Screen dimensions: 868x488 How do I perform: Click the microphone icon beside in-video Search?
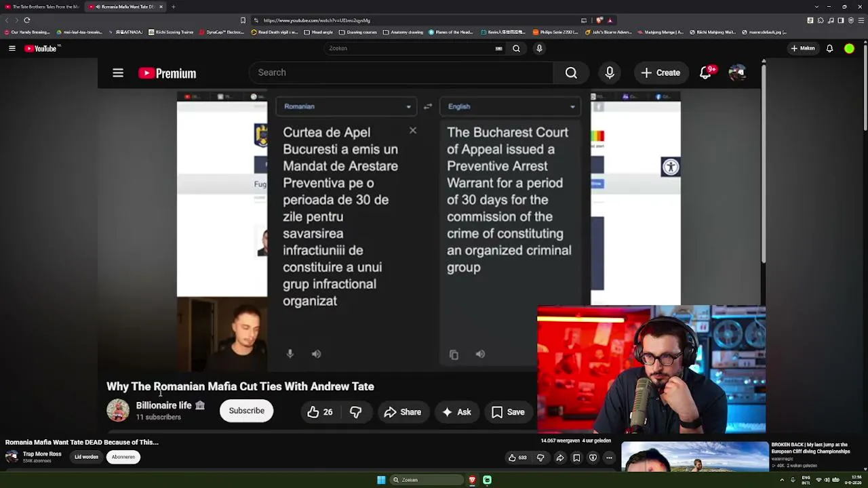coord(610,73)
